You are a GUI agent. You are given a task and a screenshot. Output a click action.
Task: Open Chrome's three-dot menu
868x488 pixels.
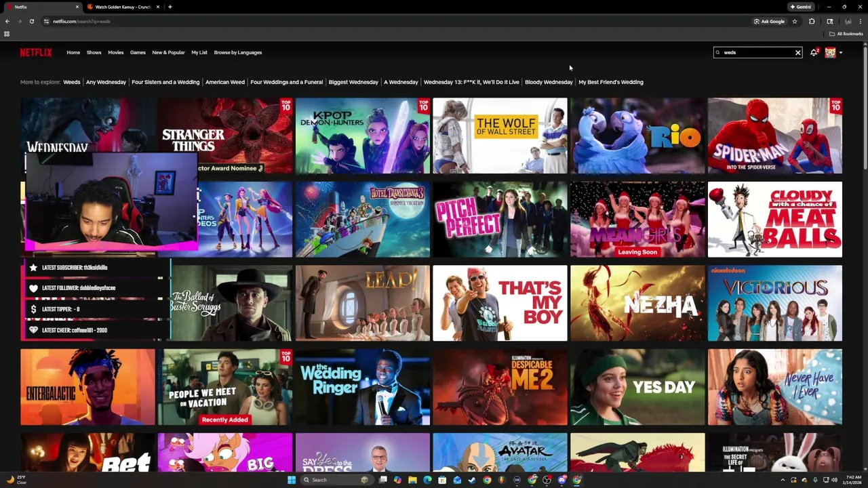861,21
